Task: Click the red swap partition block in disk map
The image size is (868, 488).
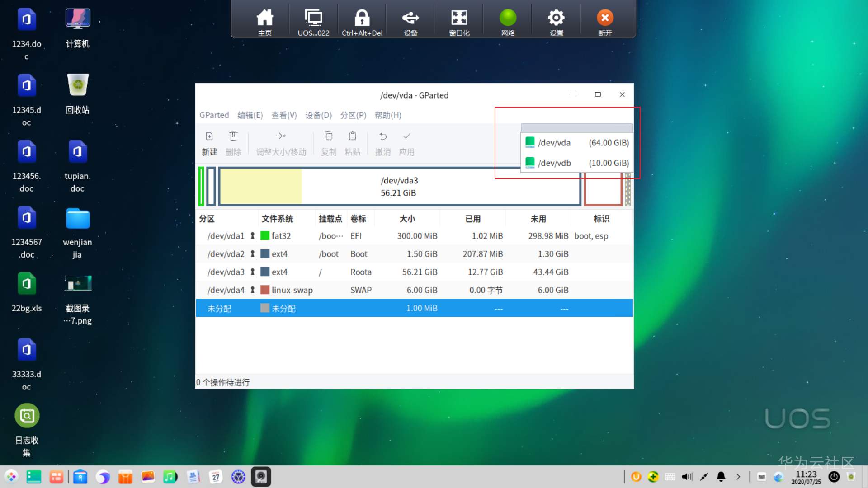Action: click(x=603, y=192)
